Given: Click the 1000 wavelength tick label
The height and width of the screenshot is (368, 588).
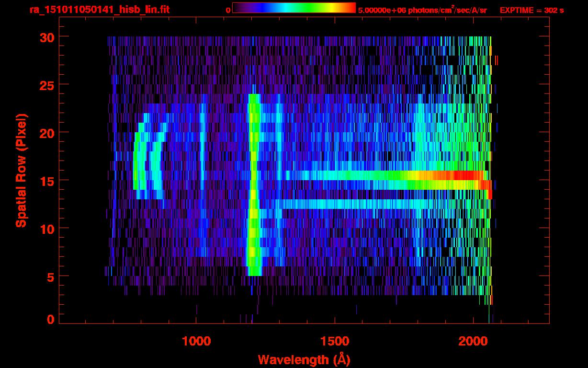Looking at the screenshot, I should pyautogui.click(x=196, y=341).
